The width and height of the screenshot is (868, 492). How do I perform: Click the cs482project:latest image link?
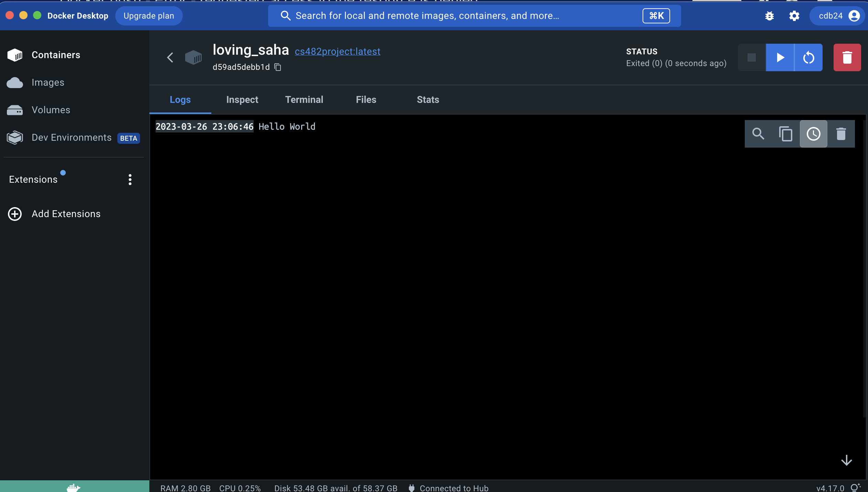(338, 51)
